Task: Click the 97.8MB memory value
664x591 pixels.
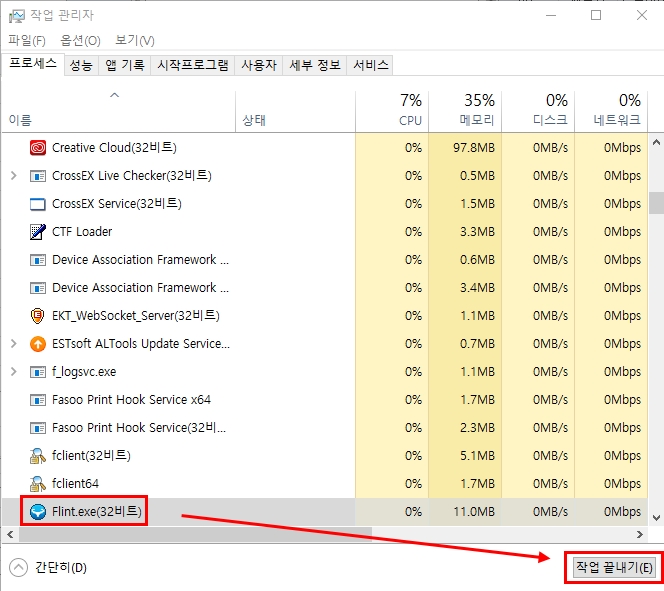Action: click(x=474, y=148)
